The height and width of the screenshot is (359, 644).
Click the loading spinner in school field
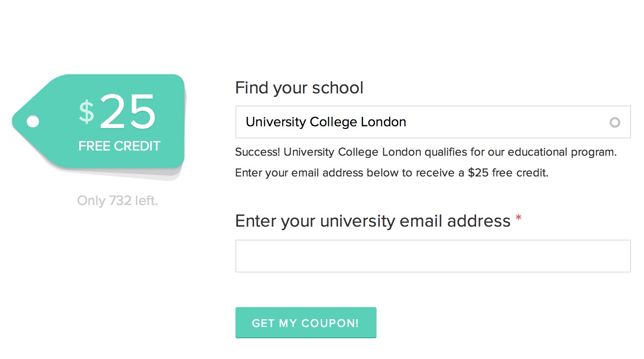pos(615,122)
